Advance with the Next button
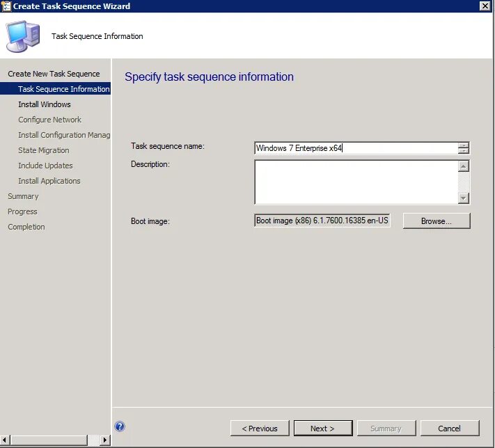This screenshot has height=448, width=495. click(x=323, y=429)
